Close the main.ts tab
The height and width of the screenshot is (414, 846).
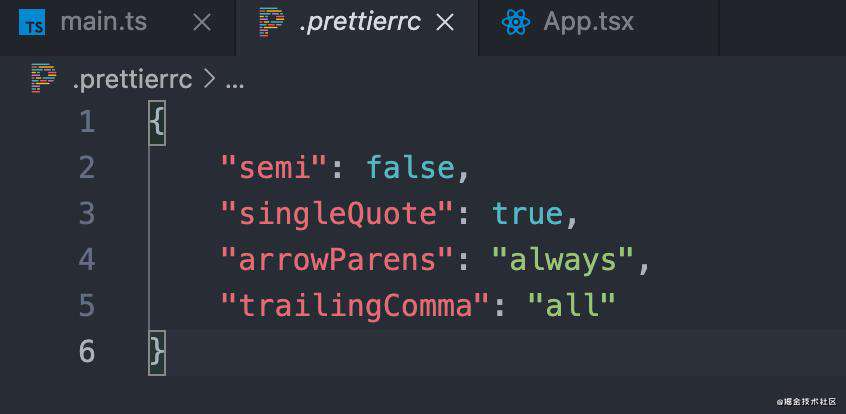pyautogui.click(x=202, y=23)
